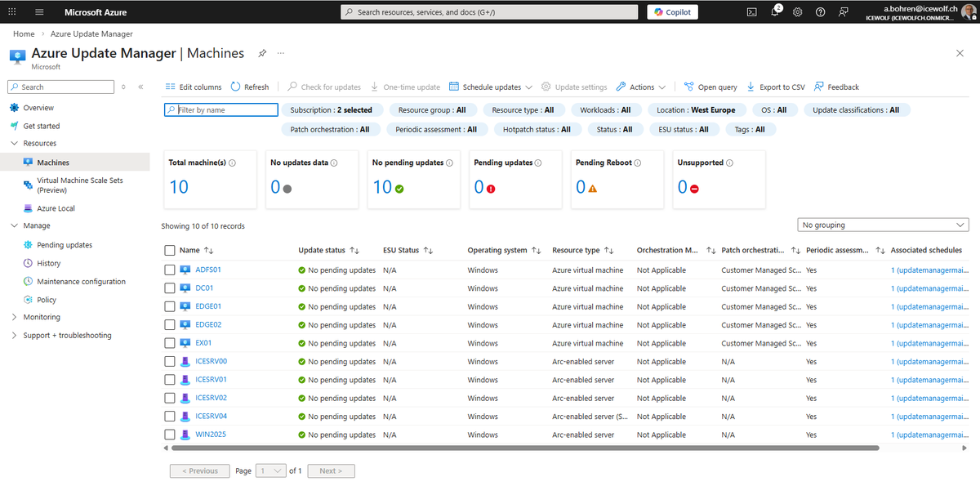Viewport: 980px width, 486px height.
Task: Focus the global search resources box
Action: 489,12
